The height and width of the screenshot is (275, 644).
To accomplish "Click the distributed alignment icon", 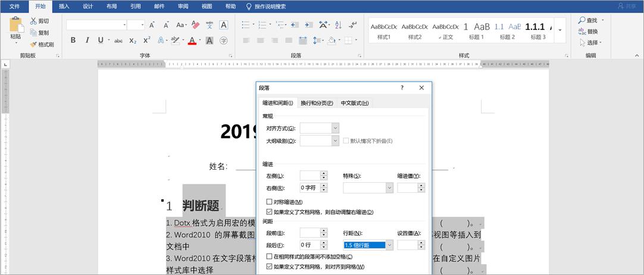I will [303, 40].
